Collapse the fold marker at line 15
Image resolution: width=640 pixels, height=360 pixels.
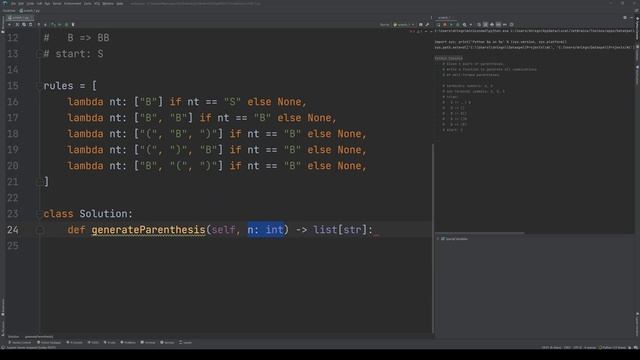(x=39, y=86)
